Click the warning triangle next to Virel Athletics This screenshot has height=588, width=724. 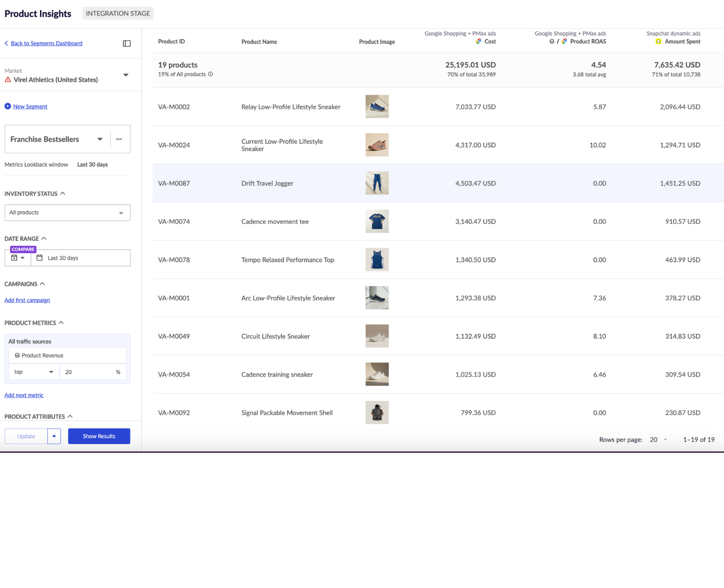point(8,79)
